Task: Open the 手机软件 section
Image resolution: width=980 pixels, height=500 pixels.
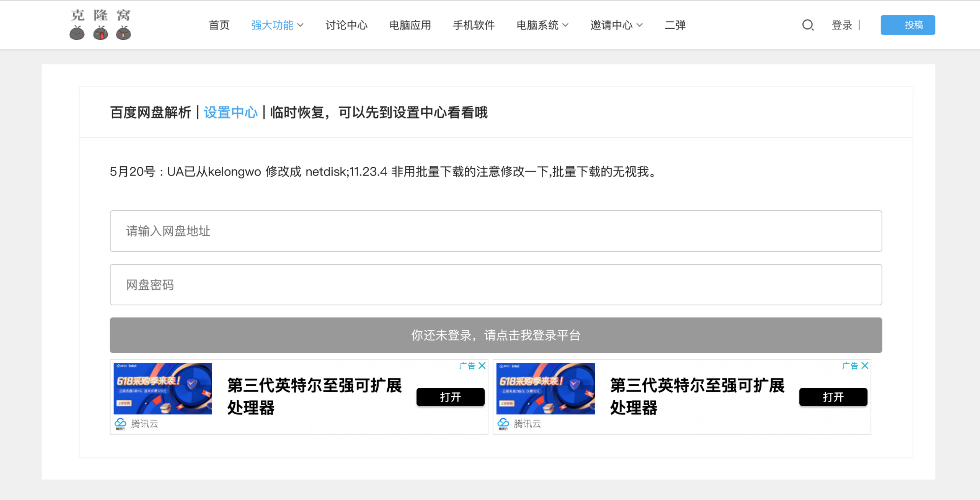Action: (473, 25)
